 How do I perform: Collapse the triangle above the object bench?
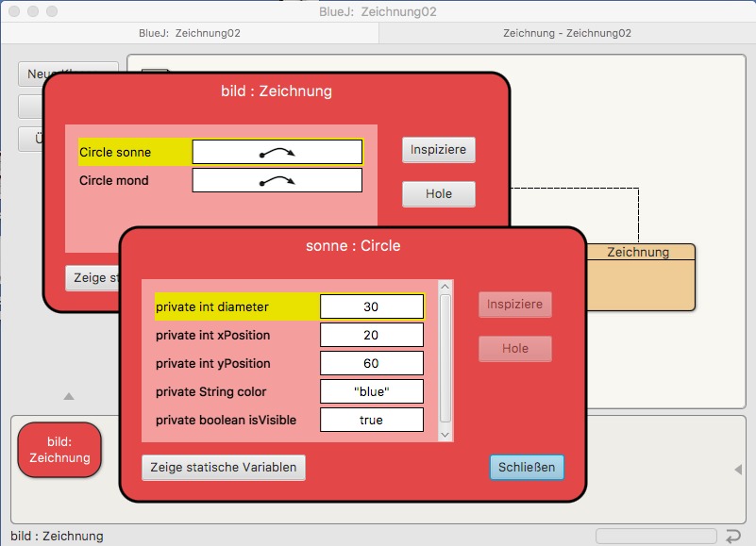click(x=69, y=396)
